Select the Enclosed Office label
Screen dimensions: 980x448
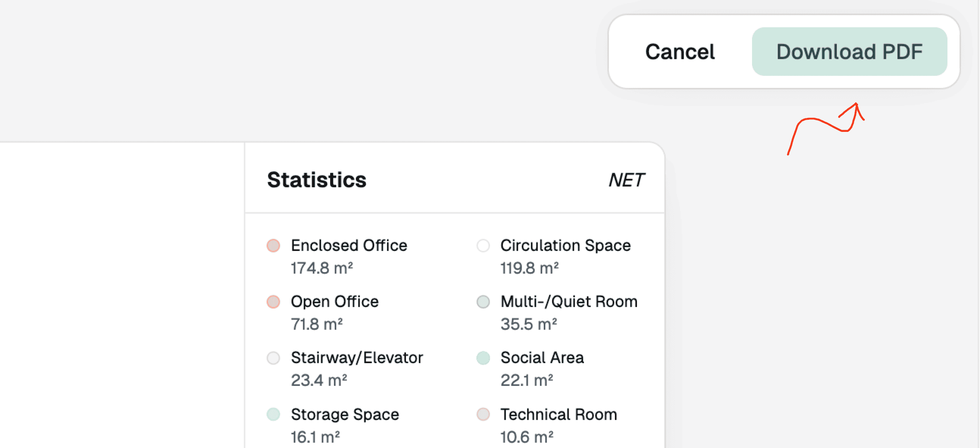pyautogui.click(x=349, y=246)
